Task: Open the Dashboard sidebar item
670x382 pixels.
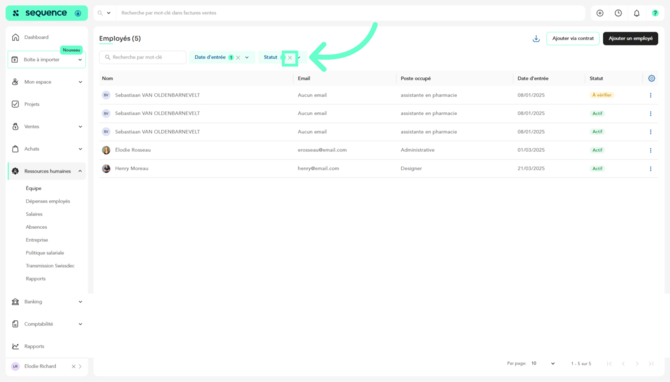Action: [47, 38]
